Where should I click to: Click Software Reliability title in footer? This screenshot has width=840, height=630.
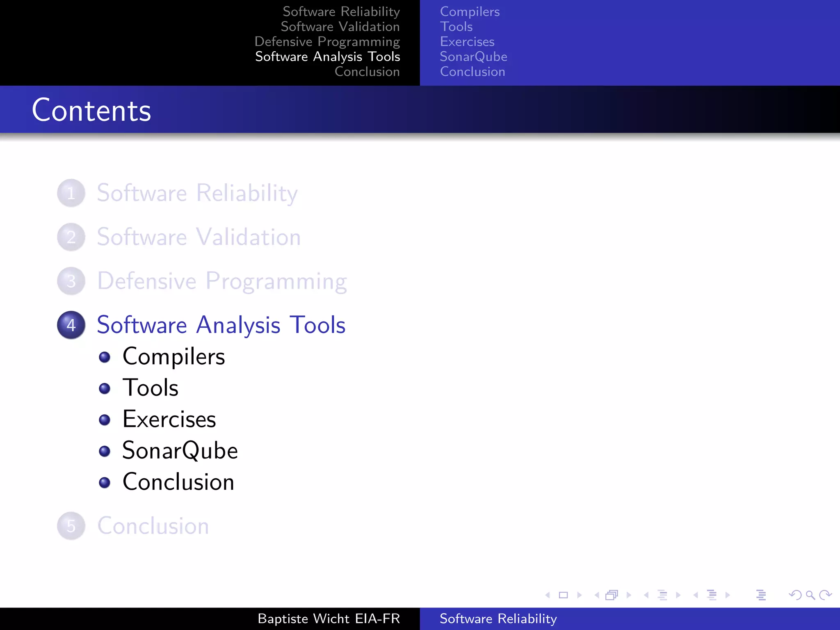tap(498, 619)
